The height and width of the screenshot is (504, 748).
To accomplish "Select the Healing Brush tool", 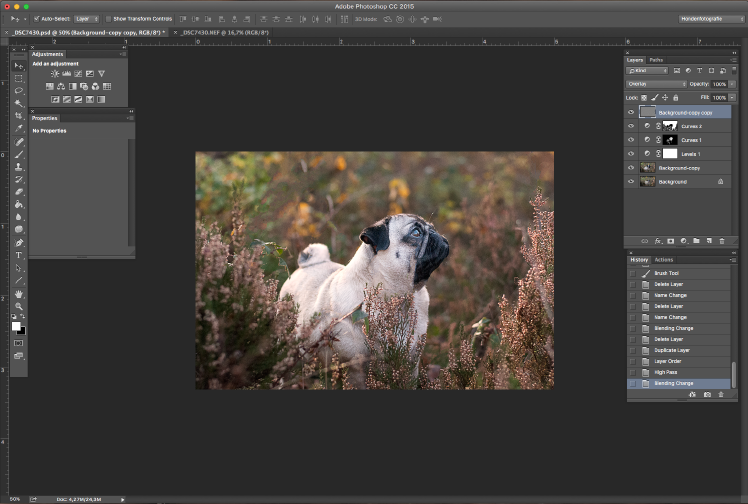I will 19,142.
